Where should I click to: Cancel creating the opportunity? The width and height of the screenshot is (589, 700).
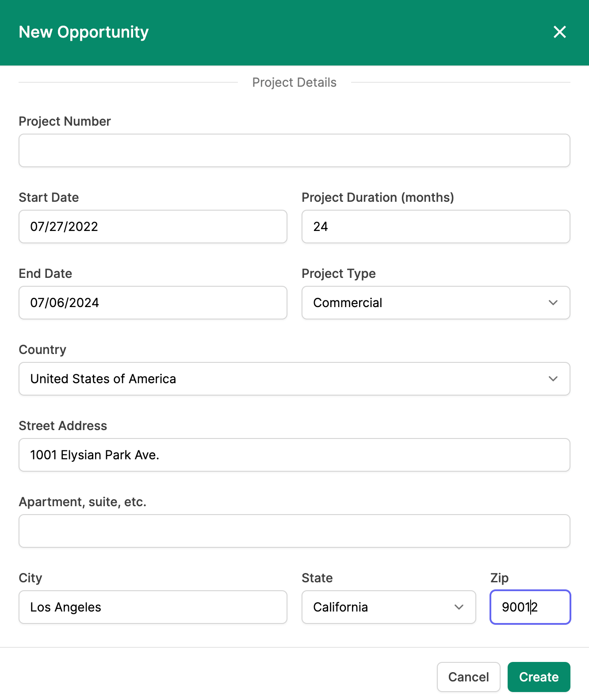coord(469,677)
